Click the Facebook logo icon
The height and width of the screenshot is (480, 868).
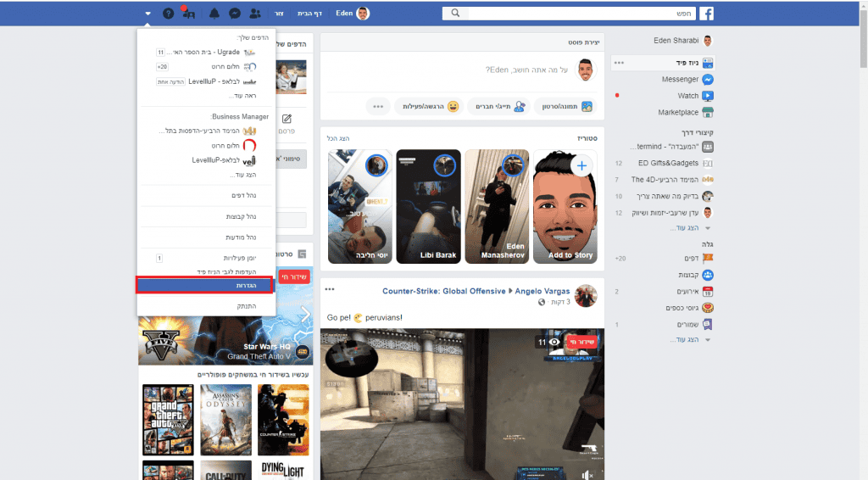coord(706,14)
